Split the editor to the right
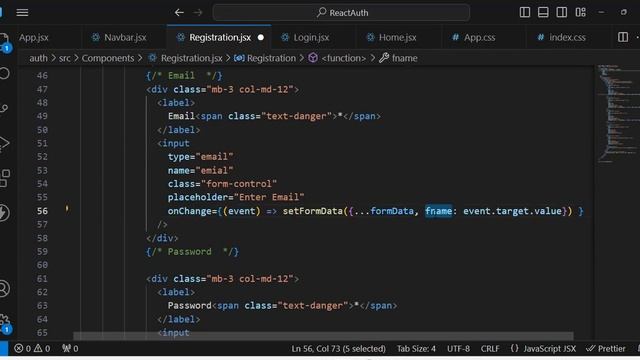The width and height of the screenshot is (640, 360). pos(622,37)
